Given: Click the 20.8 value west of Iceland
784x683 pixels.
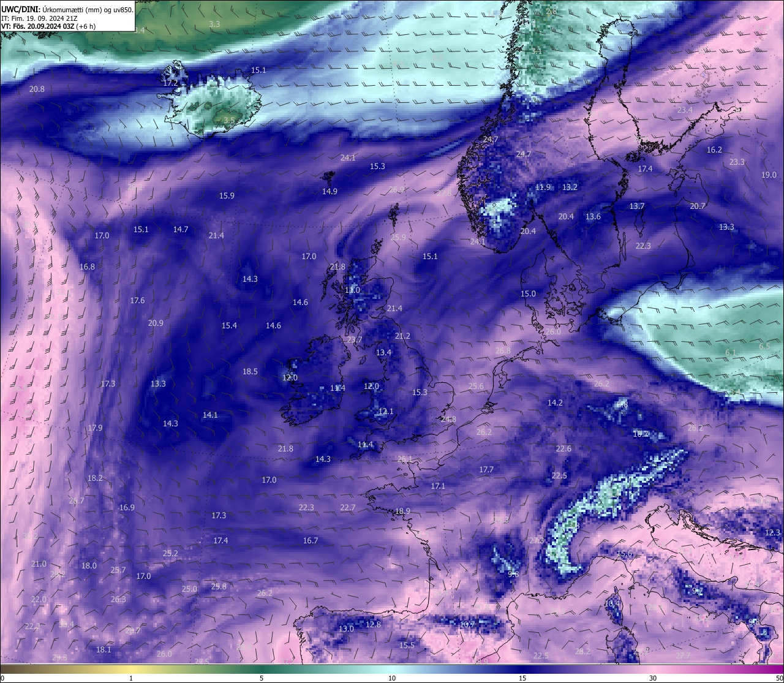Looking at the screenshot, I should click(x=37, y=89).
